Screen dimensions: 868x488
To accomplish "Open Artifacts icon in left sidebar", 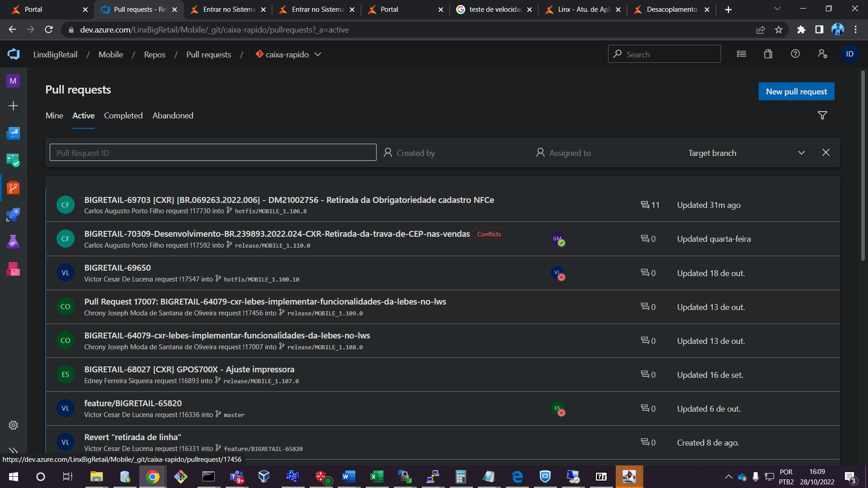I will coord(13,269).
